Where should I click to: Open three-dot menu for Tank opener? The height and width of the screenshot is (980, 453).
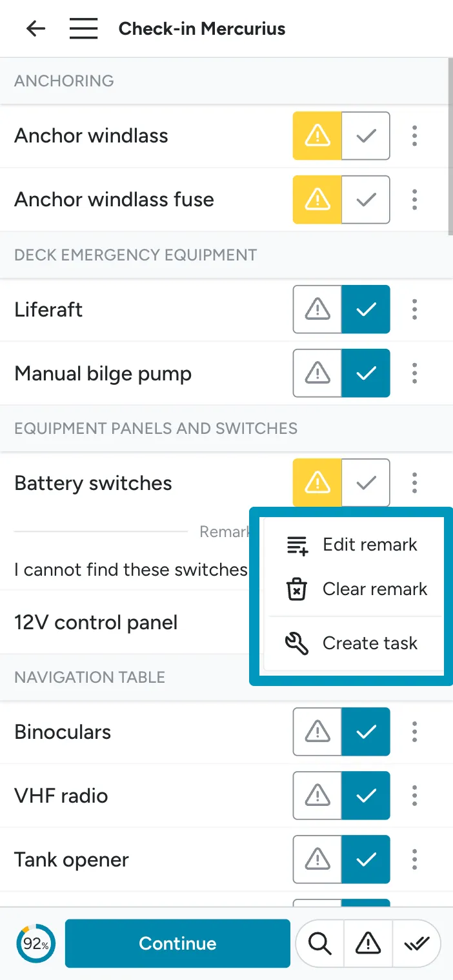point(414,859)
